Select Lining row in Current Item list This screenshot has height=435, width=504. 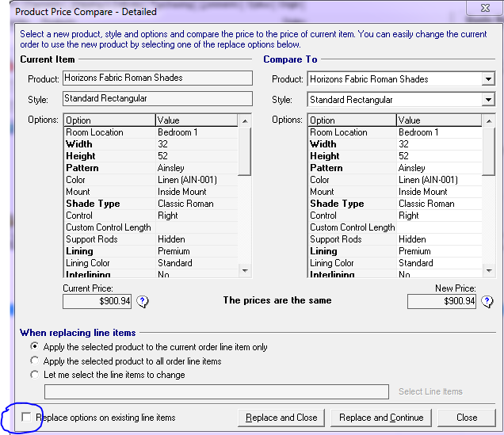pyautogui.click(x=151, y=251)
